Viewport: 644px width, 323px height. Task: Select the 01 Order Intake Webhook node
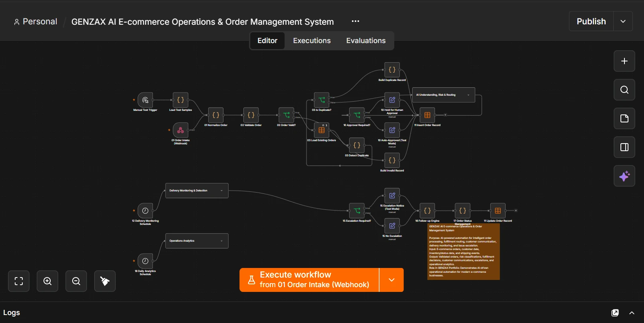(x=180, y=130)
